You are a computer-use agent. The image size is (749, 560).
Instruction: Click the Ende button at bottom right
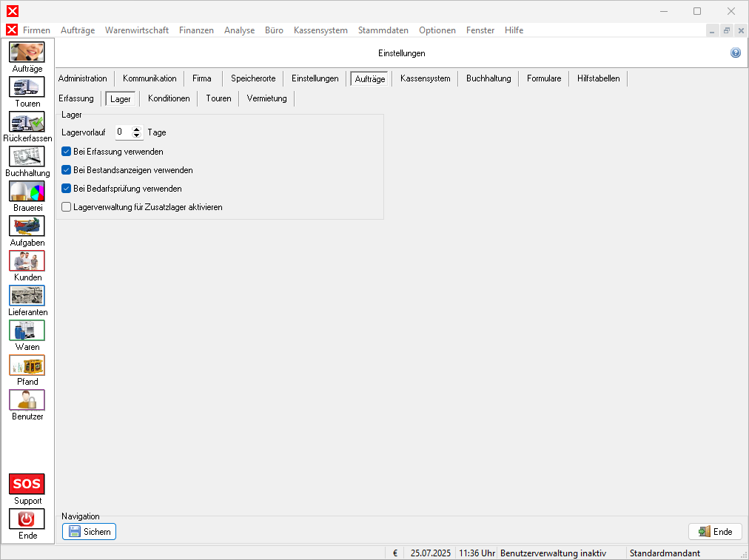[715, 531]
